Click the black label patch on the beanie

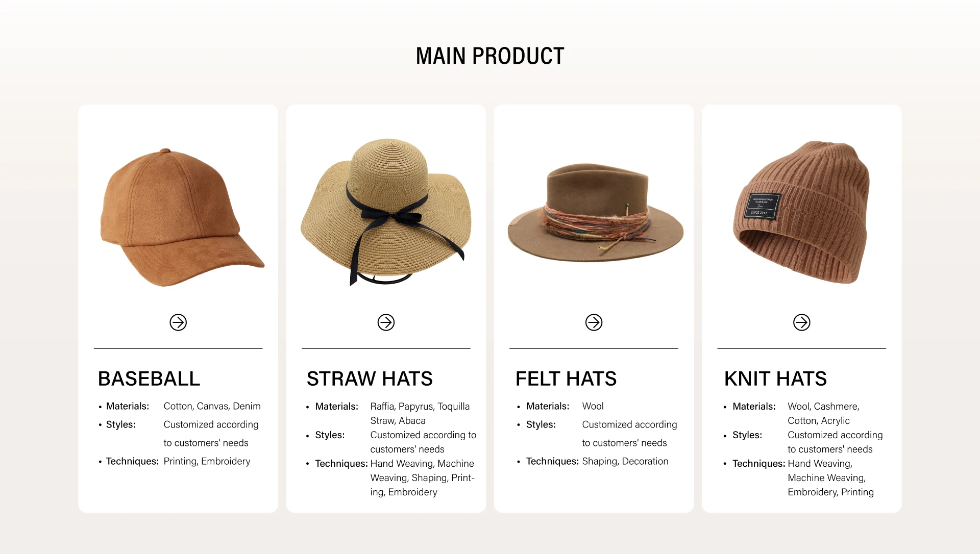762,206
